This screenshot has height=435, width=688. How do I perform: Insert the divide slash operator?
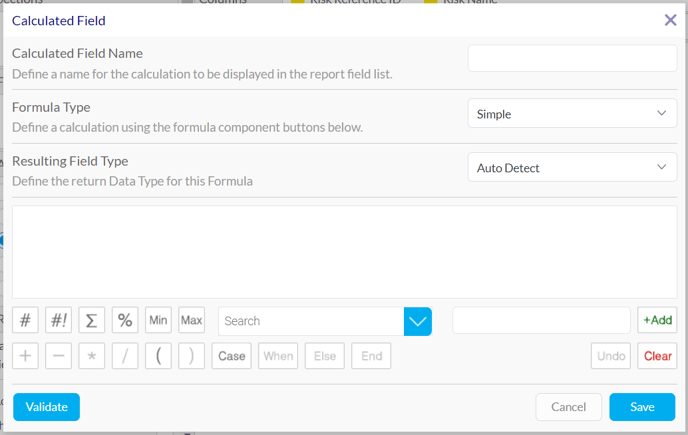(125, 356)
